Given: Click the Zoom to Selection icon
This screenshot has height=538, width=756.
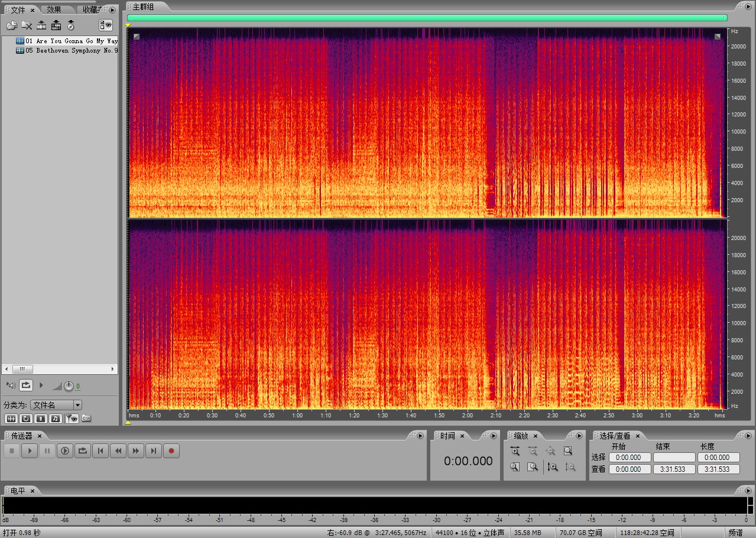Looking at the screenshot, I should 568,451.
